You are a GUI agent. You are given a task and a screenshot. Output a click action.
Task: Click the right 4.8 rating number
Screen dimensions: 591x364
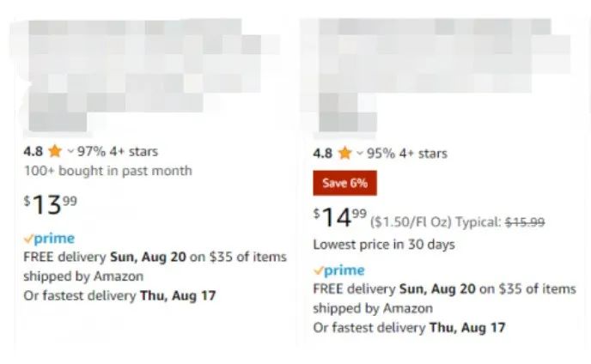323,154
